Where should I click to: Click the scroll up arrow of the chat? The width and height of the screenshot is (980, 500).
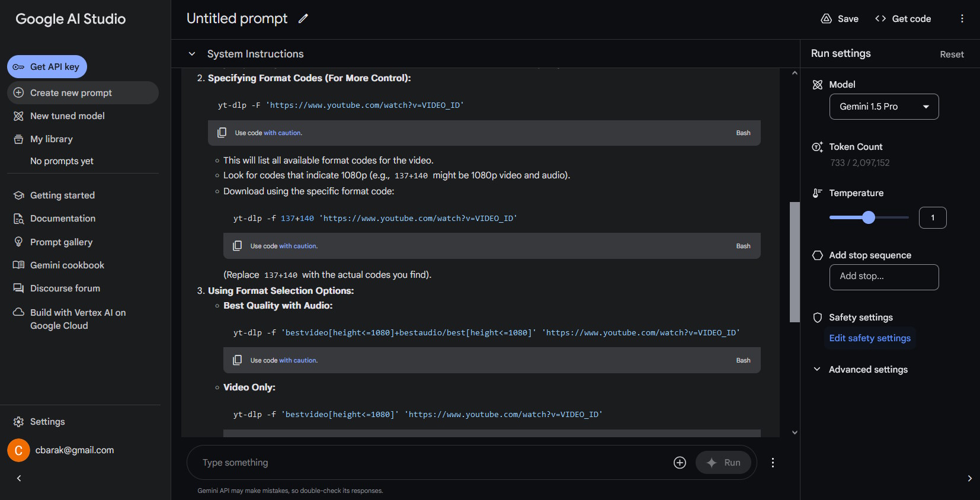[x=795, y=73]
